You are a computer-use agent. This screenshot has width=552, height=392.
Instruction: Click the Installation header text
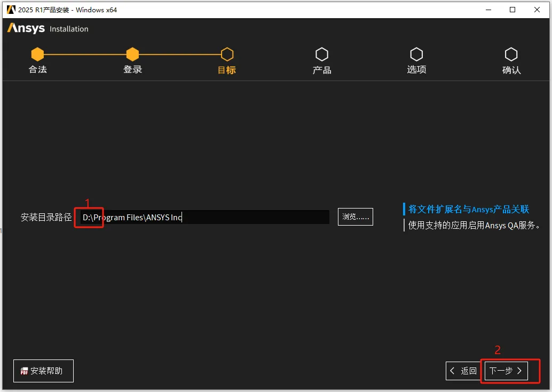(69, 29)
